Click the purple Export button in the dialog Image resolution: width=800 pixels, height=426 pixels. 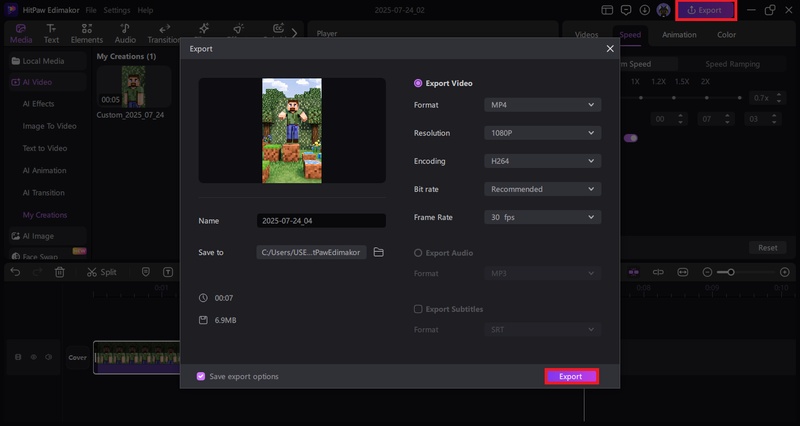coord(571,377)
